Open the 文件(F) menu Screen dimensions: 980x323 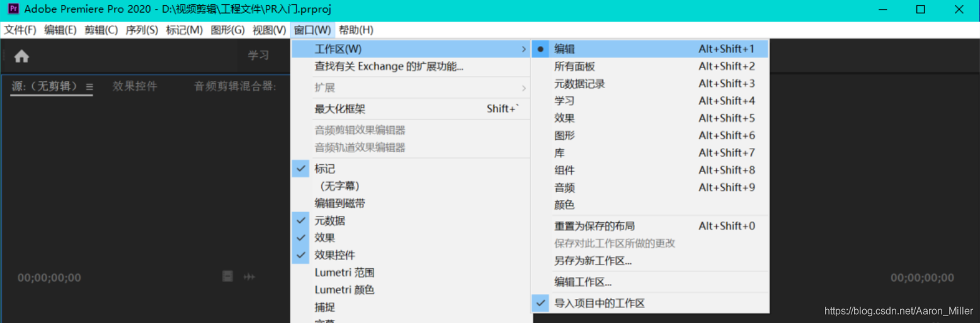(20, 30)
